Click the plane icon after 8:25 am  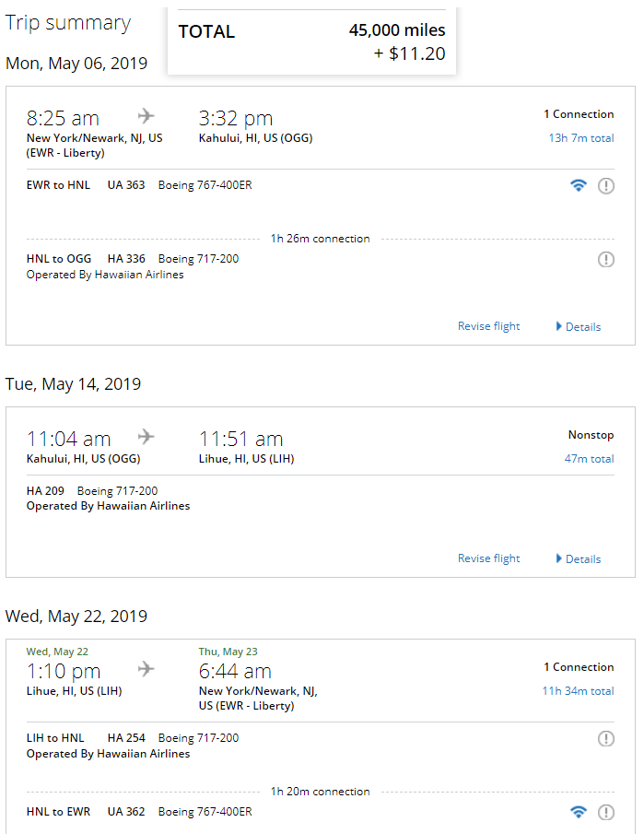point(146,115)
